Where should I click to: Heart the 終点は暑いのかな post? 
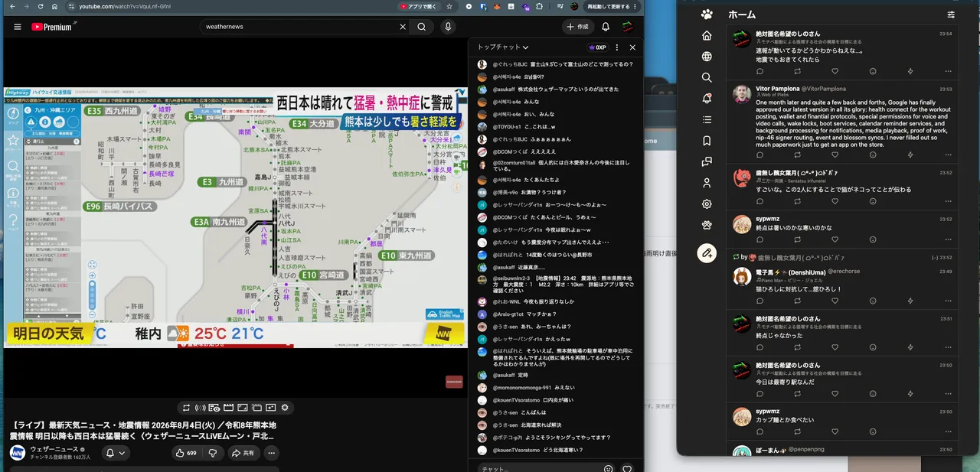coord(835,240)
